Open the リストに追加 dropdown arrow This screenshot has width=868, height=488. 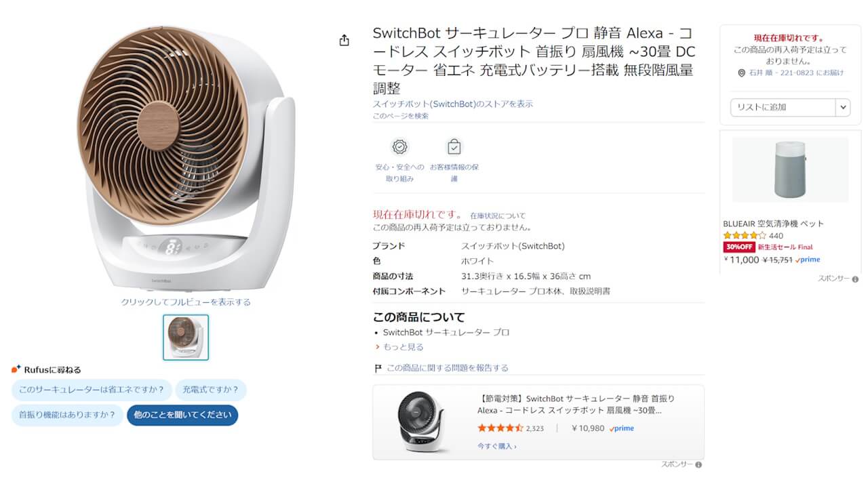843,107
